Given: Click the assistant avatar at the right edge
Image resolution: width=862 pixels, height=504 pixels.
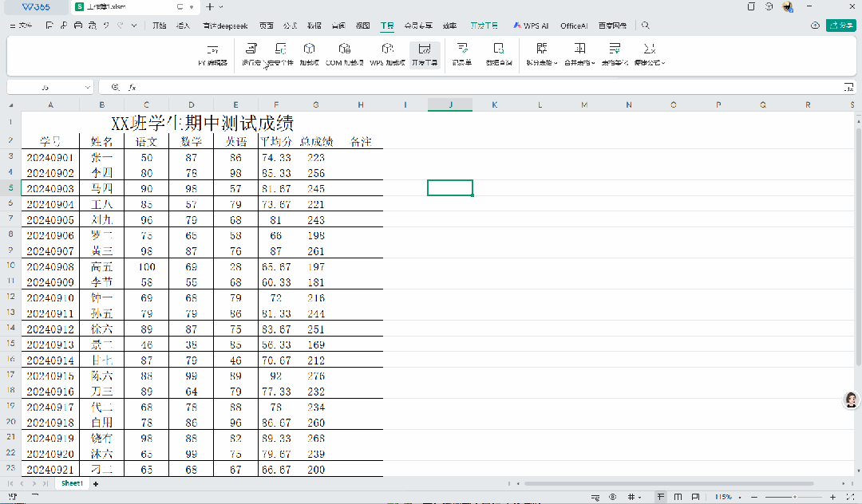Looking at the screenshot, I should point(851,400).
